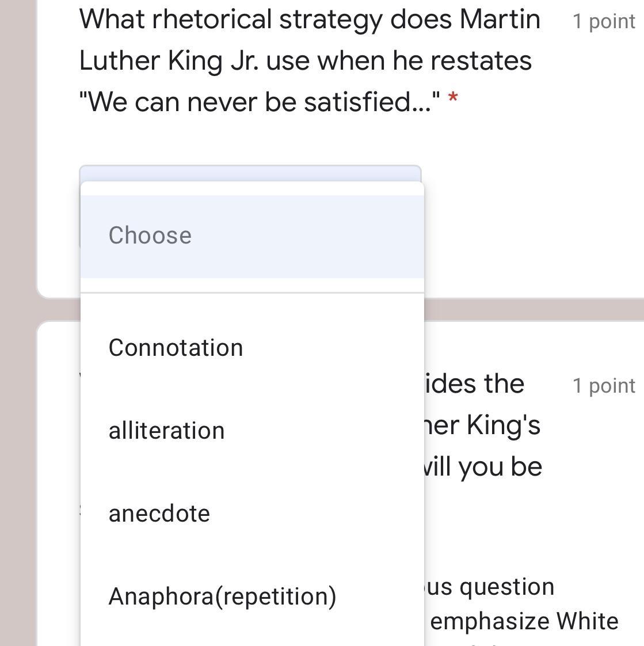Screen dimensions: 644x646
Task: Click the partially hidden 'ides the' text
Action: pyautogui.click(x=474, y=384)
